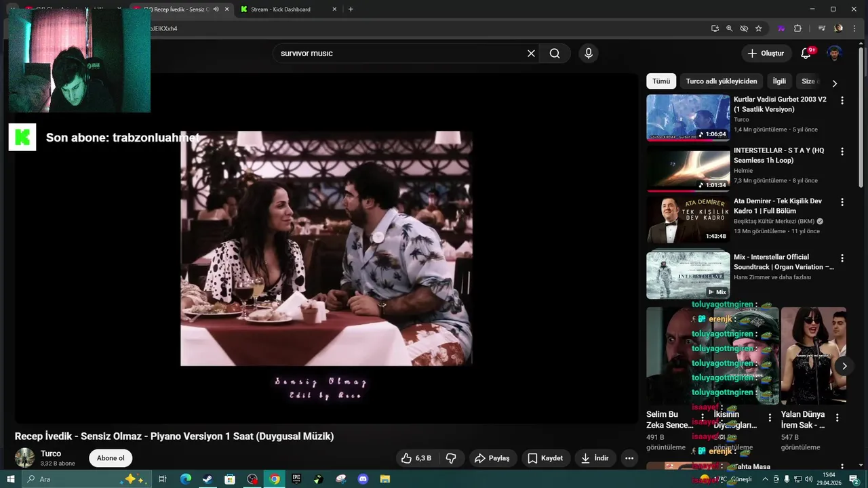The image size is (868, 488).
Task: Click the purple extension icon in toolbar
Action: coord(781,28)
